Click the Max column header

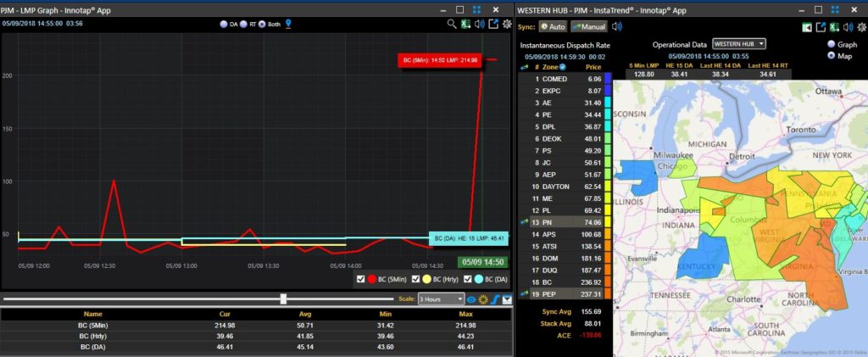pos(465,314)
